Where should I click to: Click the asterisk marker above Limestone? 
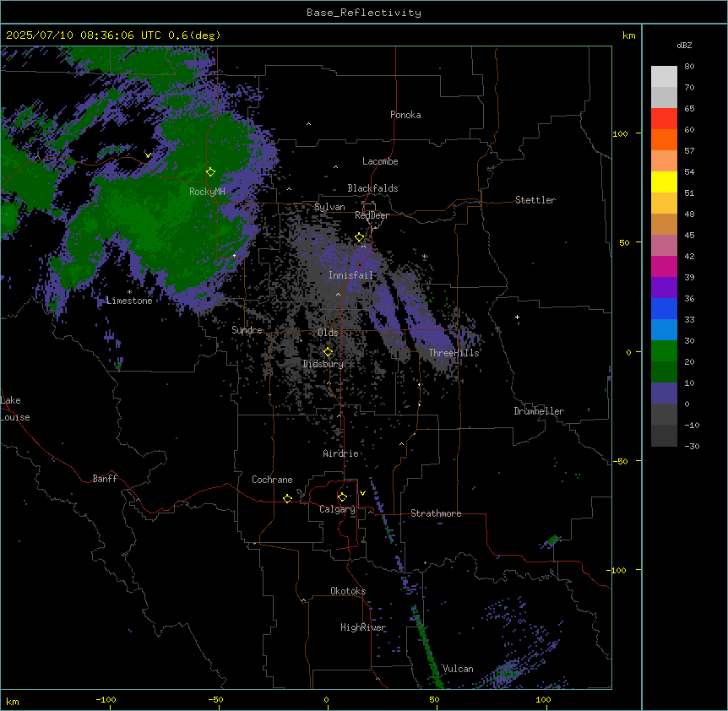(x=129, y=291)
